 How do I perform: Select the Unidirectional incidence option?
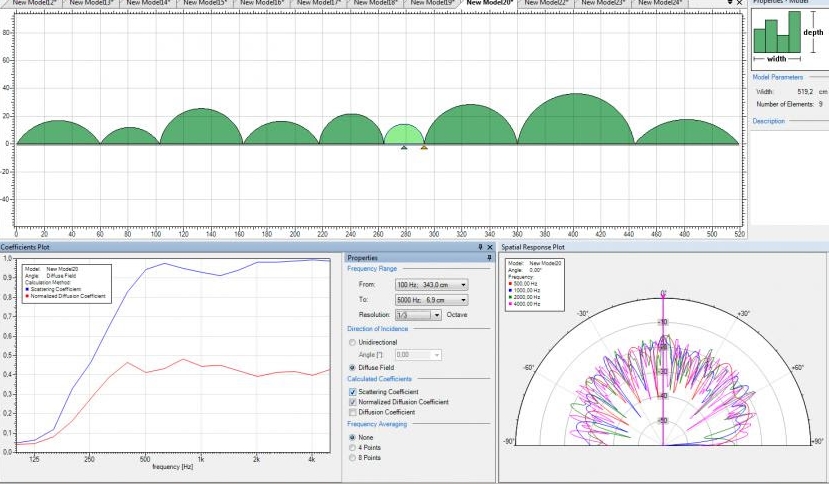(x=351, y=342)
